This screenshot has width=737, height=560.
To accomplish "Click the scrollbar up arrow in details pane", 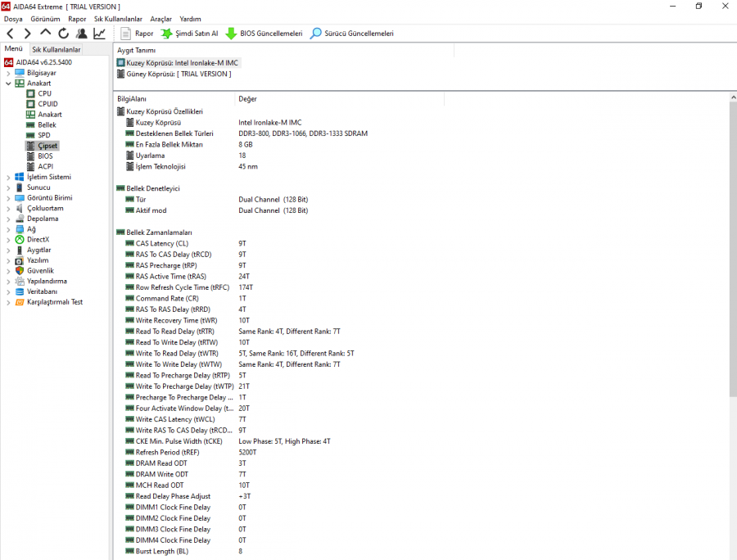I will (733, 97).
